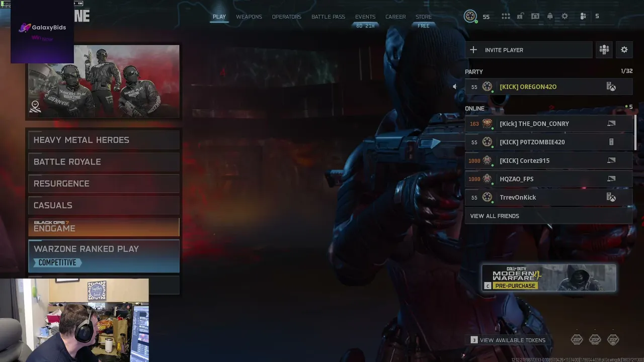
Task: Select friend [Kick] THE_DON_CONRY
Action: click(548, 124)
